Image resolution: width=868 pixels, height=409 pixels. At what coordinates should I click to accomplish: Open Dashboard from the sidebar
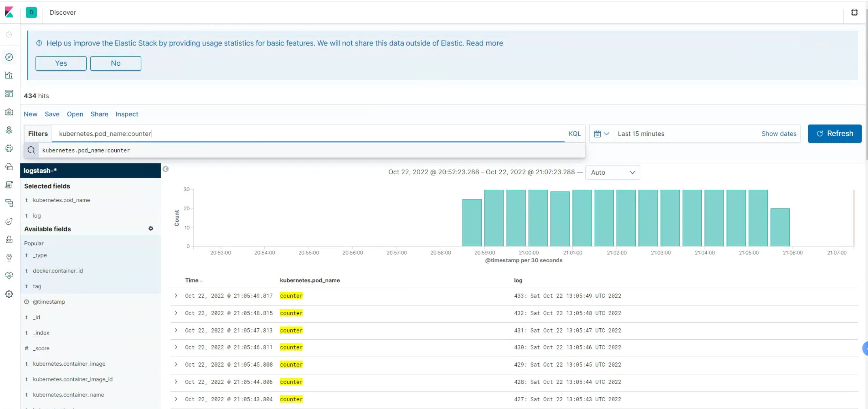(9, 94)
